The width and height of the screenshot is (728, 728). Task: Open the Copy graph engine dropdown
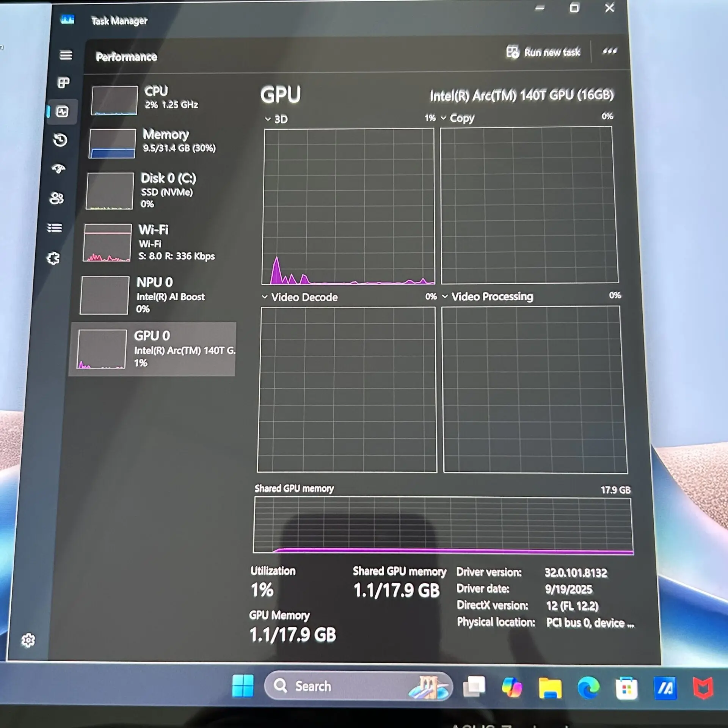coord(458,118)
